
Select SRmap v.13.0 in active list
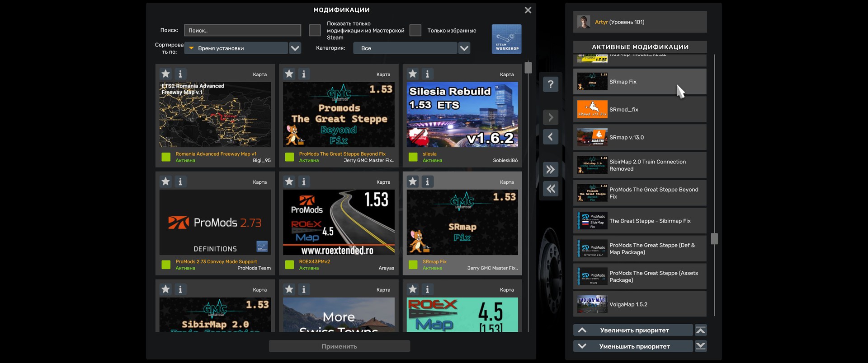640,137
